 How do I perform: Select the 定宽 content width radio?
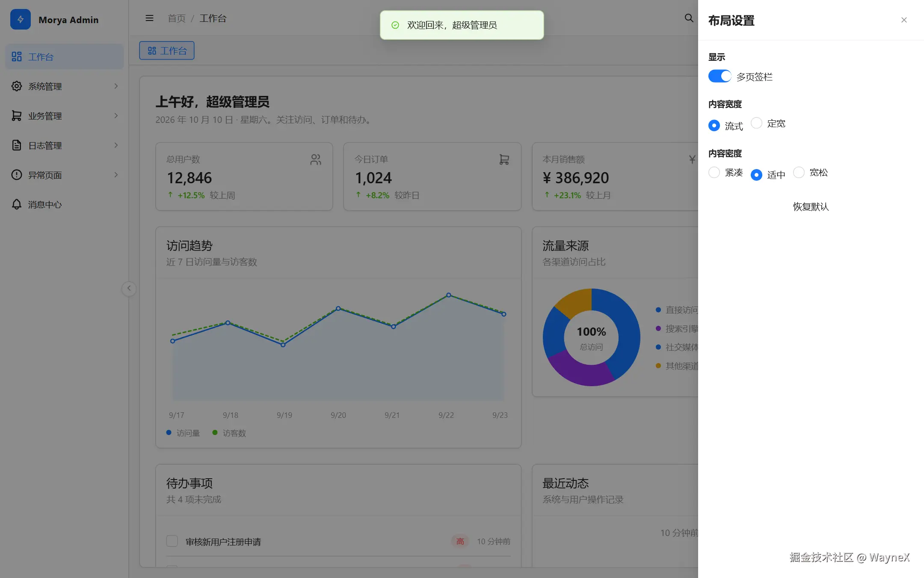tap(756, 123)
